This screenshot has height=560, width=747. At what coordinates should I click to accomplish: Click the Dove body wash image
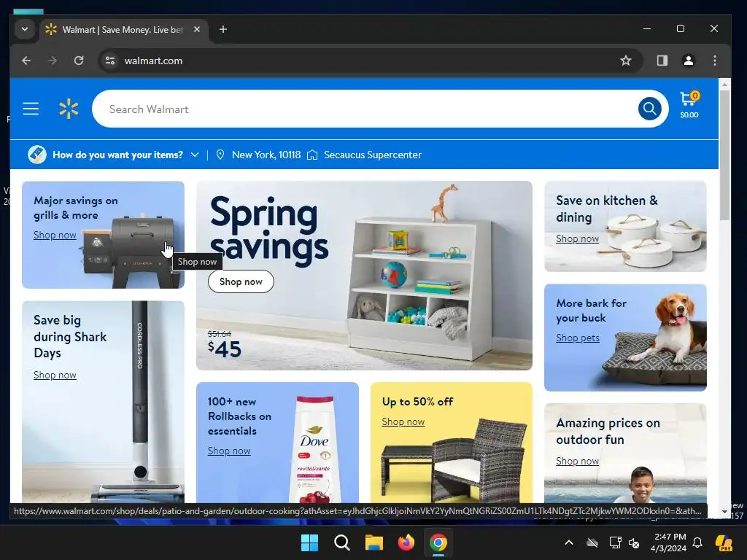point(314,449)
